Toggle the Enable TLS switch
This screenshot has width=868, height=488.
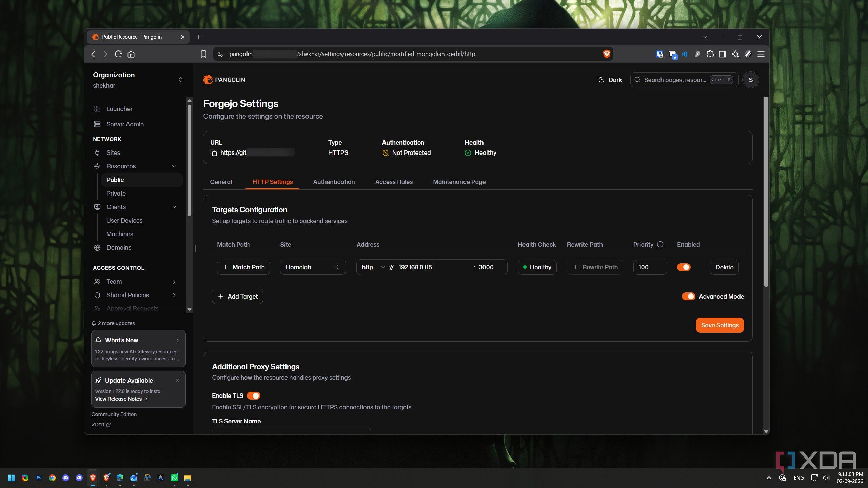pyautogui.click(x=253, y=395)
